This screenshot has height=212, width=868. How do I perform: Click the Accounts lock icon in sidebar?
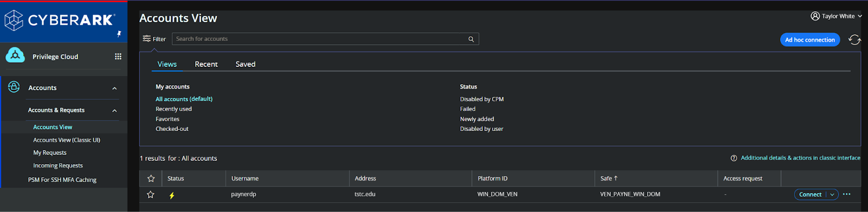pos(14,87)
